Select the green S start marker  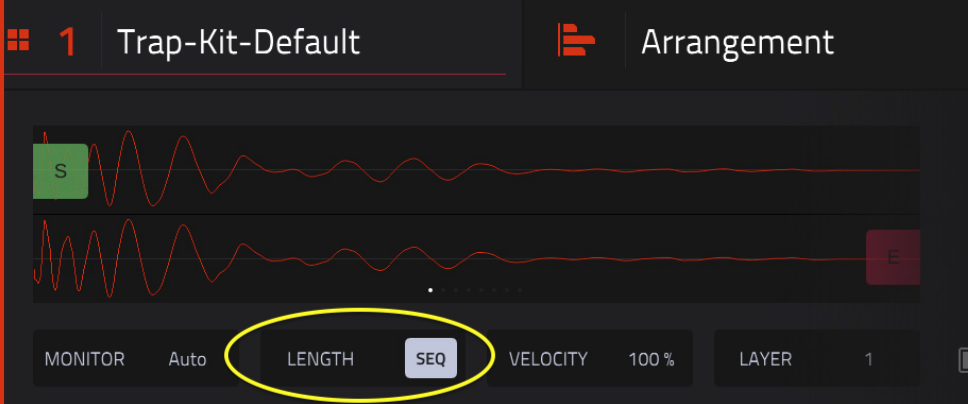pos(60,171)
